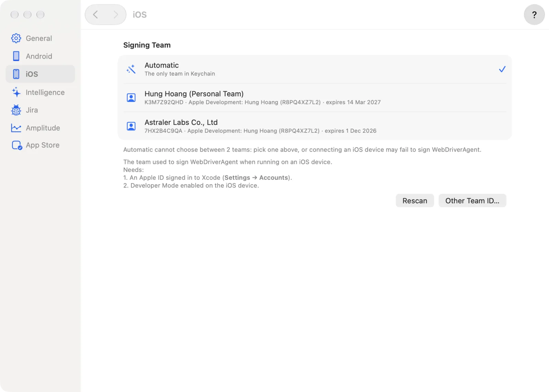The width and height of the screenshot is (549, 392).
Task: Click the K3M7Z92QHD certificate detail line
Action: click(x=262, y=102)
